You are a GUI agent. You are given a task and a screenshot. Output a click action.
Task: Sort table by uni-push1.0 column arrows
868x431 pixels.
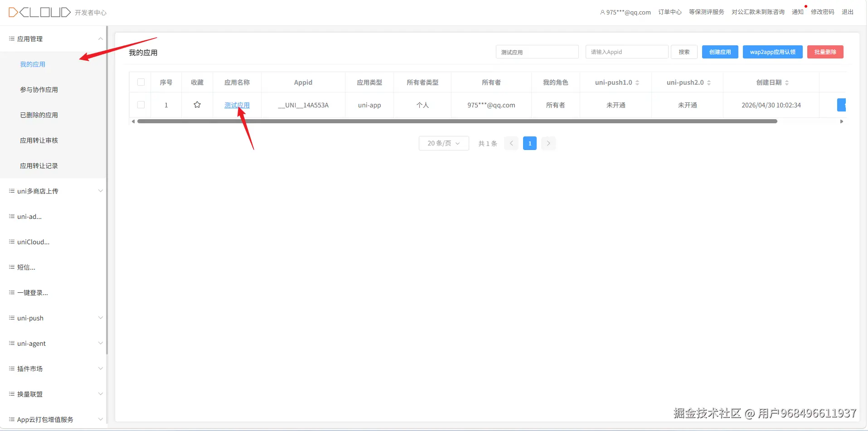tap(638, 82)
